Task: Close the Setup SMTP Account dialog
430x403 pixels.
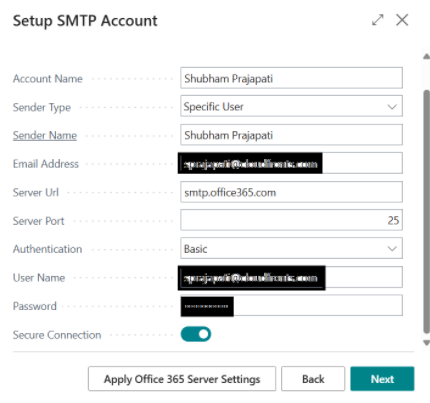Action: point(402,20)
